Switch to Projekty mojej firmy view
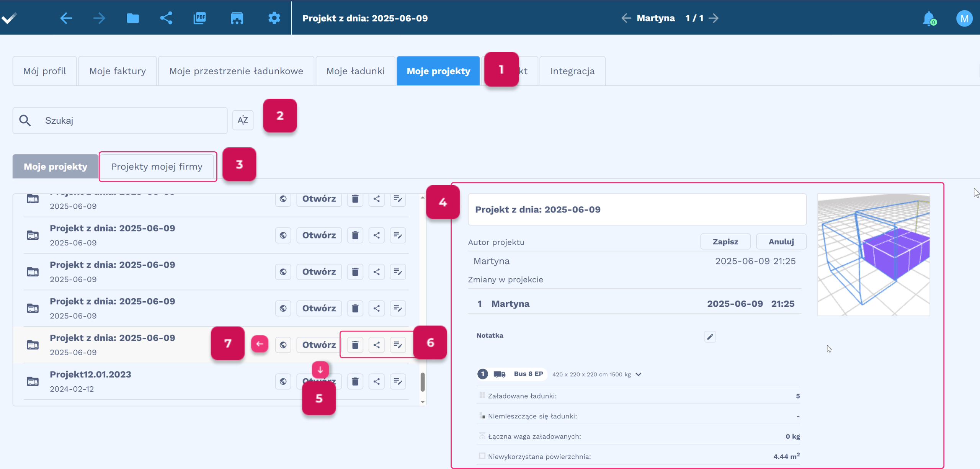The height and width of the screenshot is (469, 980). 157,167
